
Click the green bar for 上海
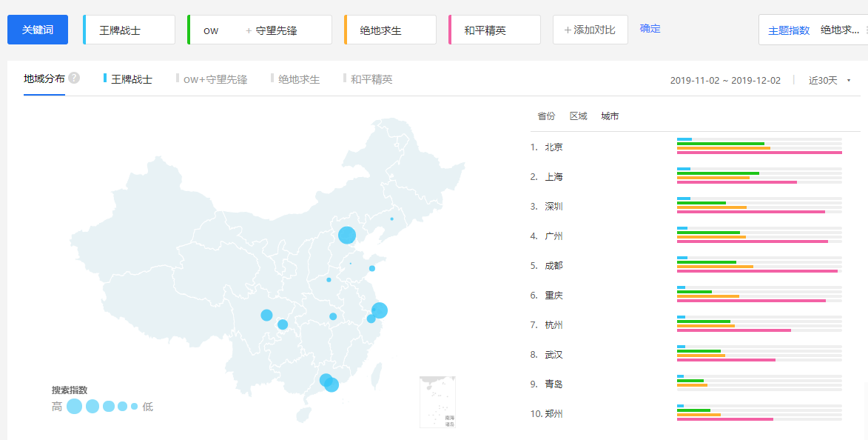(x=718, y=173)
